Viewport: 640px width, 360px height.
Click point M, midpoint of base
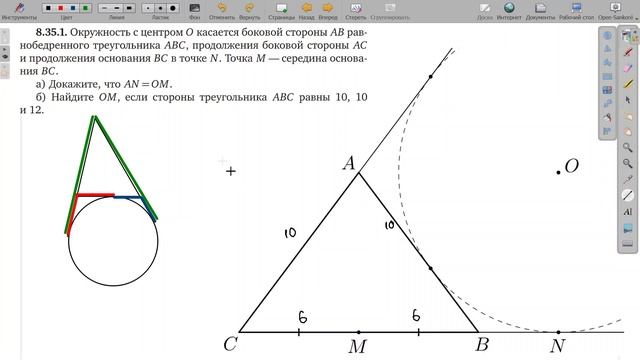tap(358, 332)
